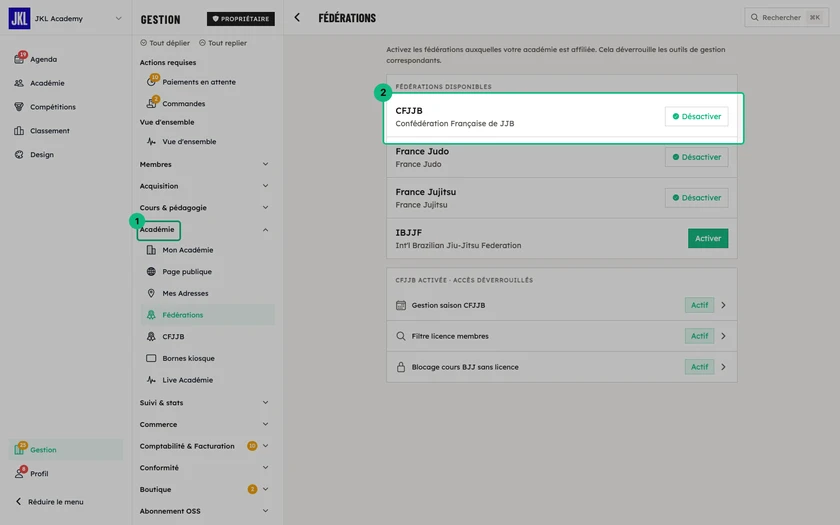The width and height of the screenshot is (840, 525).
Task: Expand the Commerce section
Action: 265,424
